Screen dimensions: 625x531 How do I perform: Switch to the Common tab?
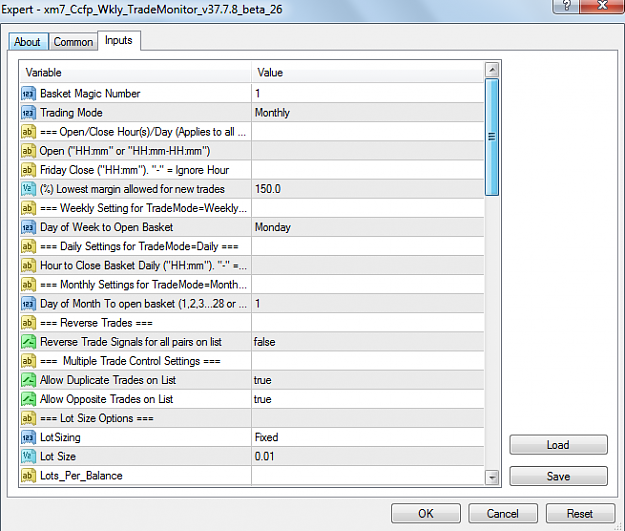tap(73, 42)
